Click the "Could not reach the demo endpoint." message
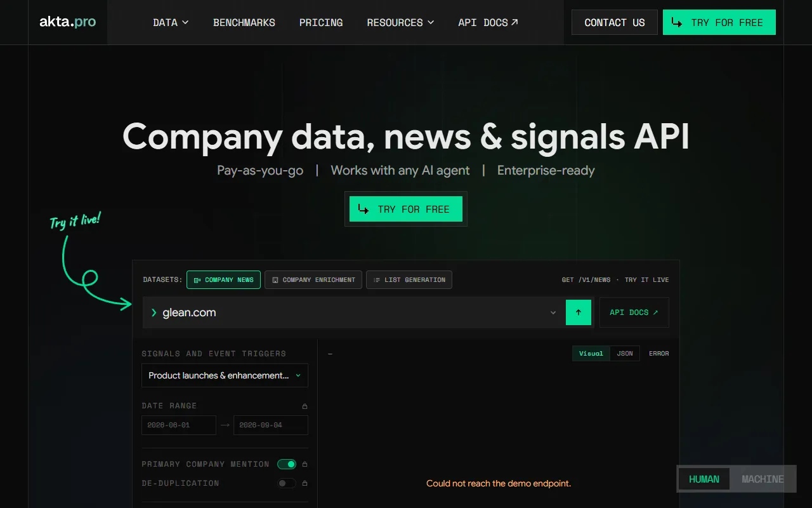This screenshot has height=508, width=812. point(499,483)
